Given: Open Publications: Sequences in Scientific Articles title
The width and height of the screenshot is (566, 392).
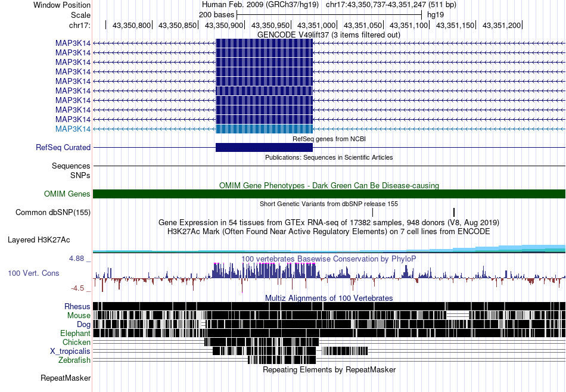Looking at the screenshot, I should pyautogui.click(x=329, y=157).
